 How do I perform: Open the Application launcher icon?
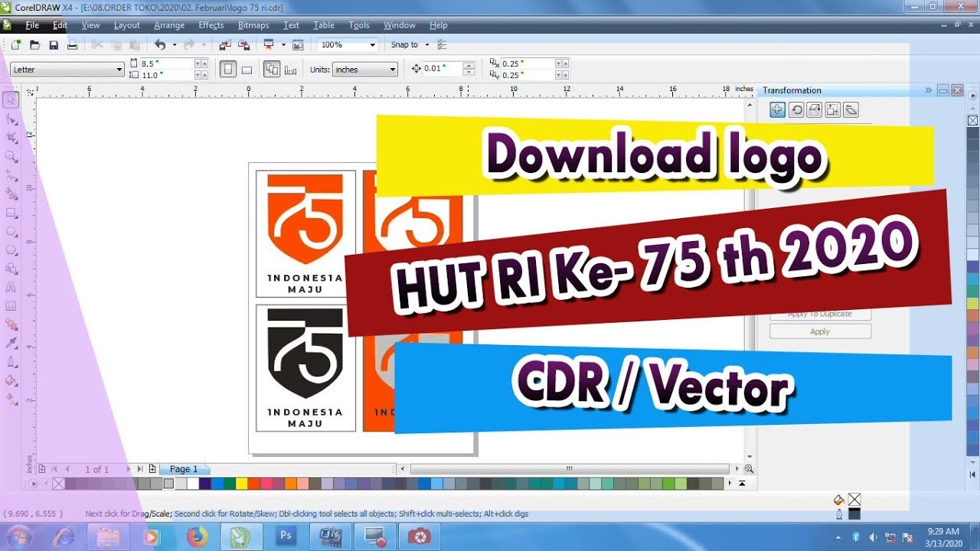coord(268,45)
